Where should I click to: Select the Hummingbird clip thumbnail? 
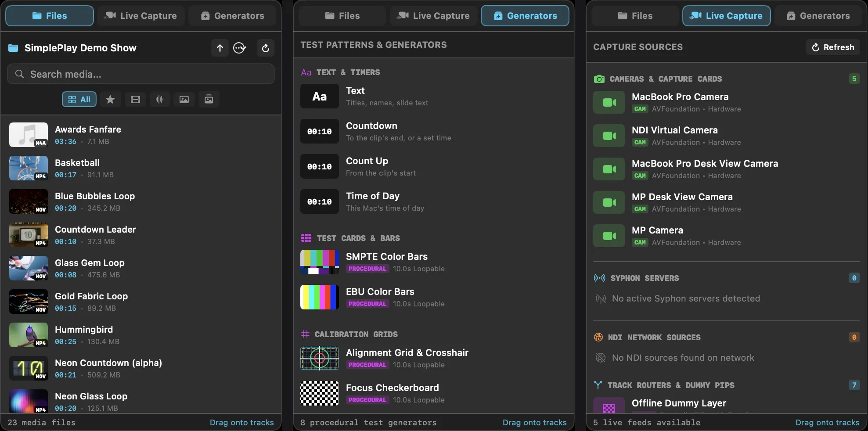29,335
